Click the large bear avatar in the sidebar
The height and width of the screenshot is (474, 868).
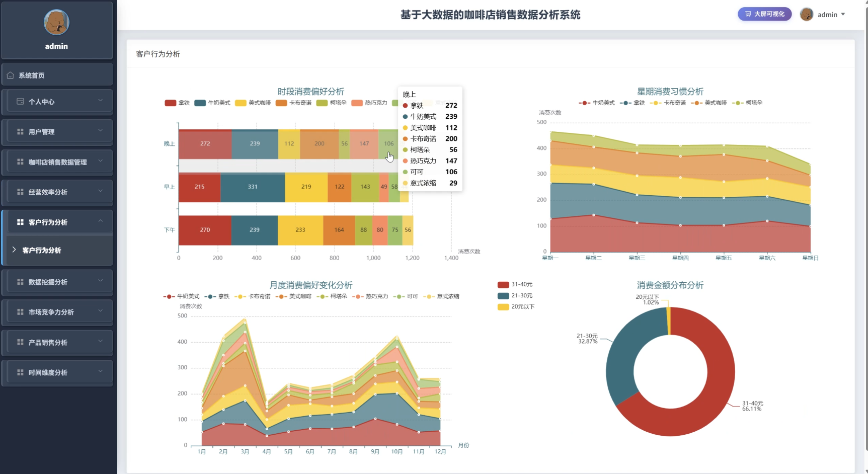click(x=56, y=22)
